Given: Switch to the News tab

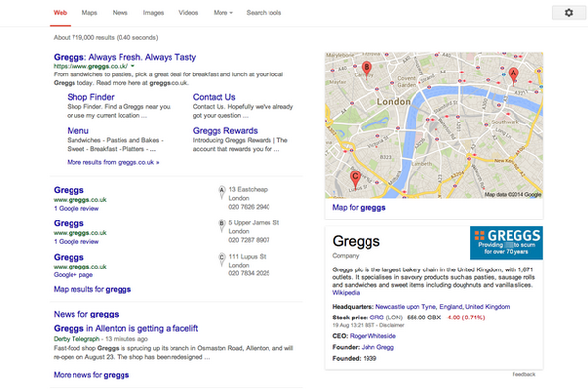Looking at the screenshot, I should click(x=120, y=13).
